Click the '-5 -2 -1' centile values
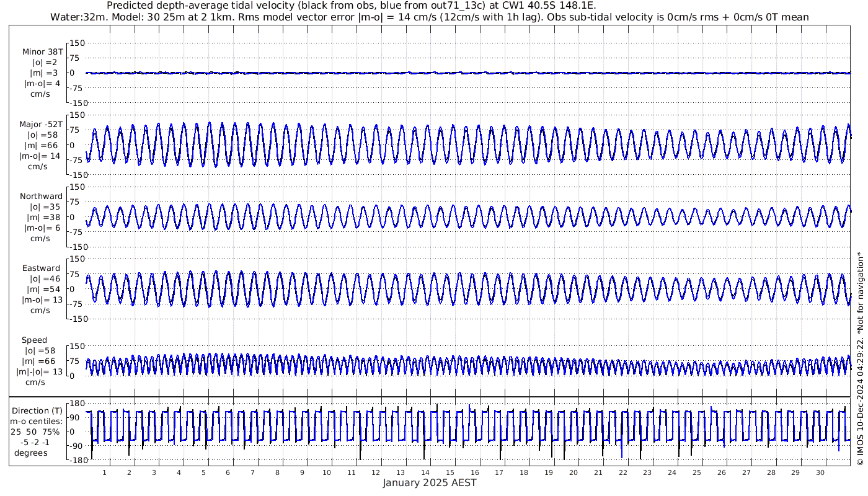The height and width of the screenshot is (496, 868). pos(35,443)
